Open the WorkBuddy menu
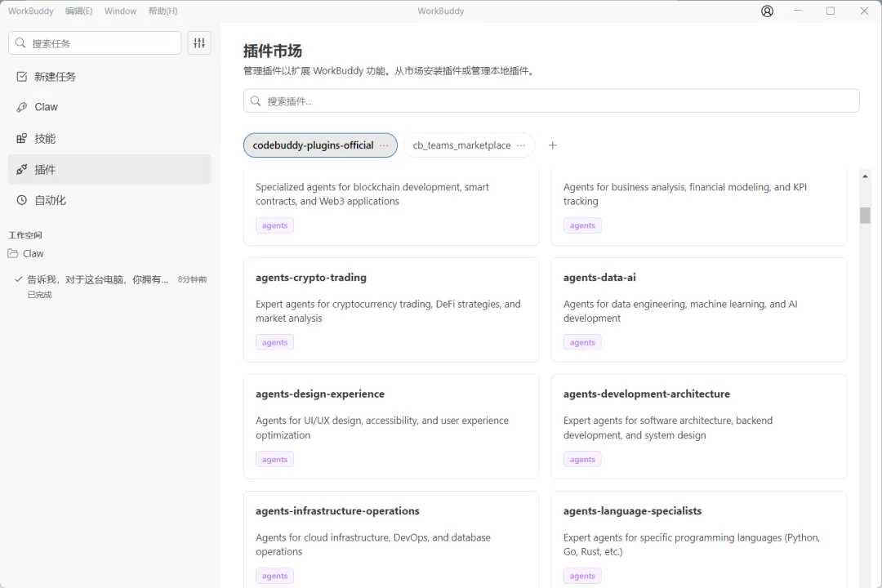This screenshot has width=882, height=588. point(31,11)
